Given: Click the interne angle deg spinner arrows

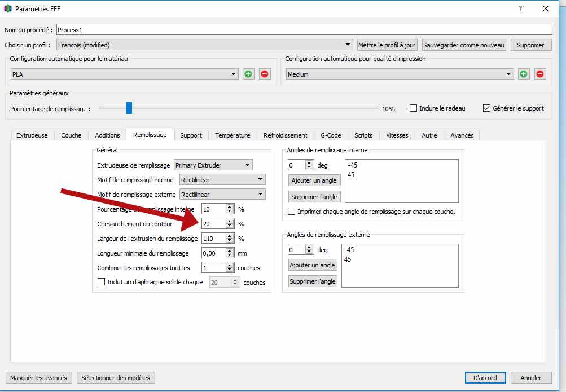Looking at the screenshot, I should coord(309,165).
